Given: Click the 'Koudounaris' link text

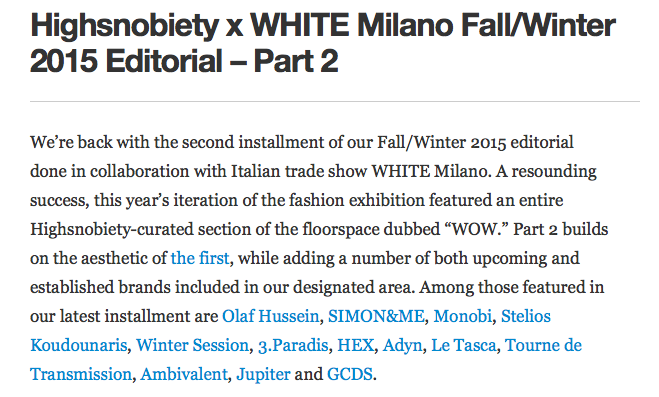Looking at the screenshot, I should click(x=79, y=345).
